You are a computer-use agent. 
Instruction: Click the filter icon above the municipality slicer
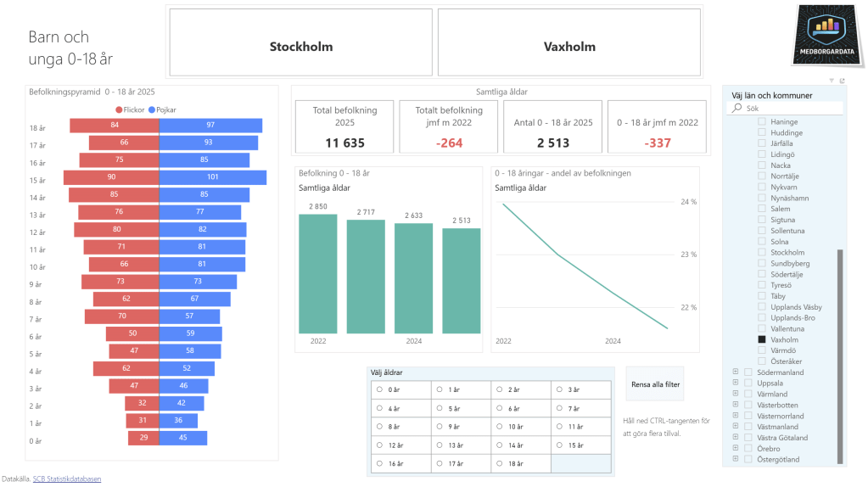coord(832,81)
